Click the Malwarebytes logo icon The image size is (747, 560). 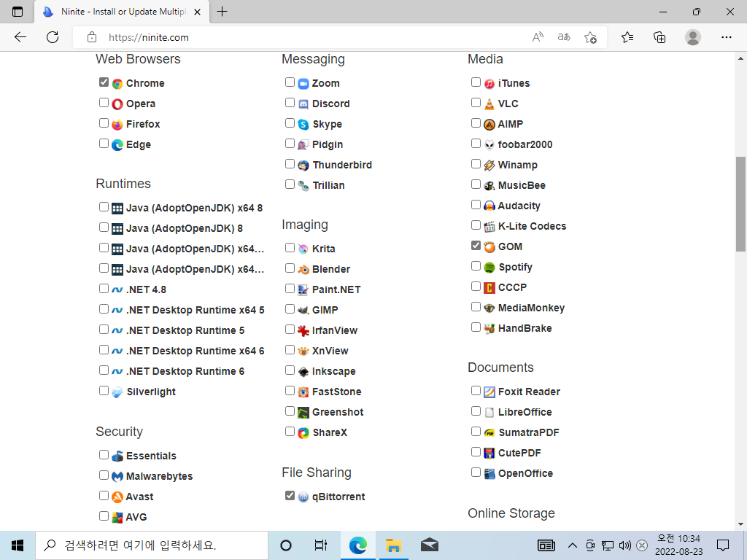117,477
